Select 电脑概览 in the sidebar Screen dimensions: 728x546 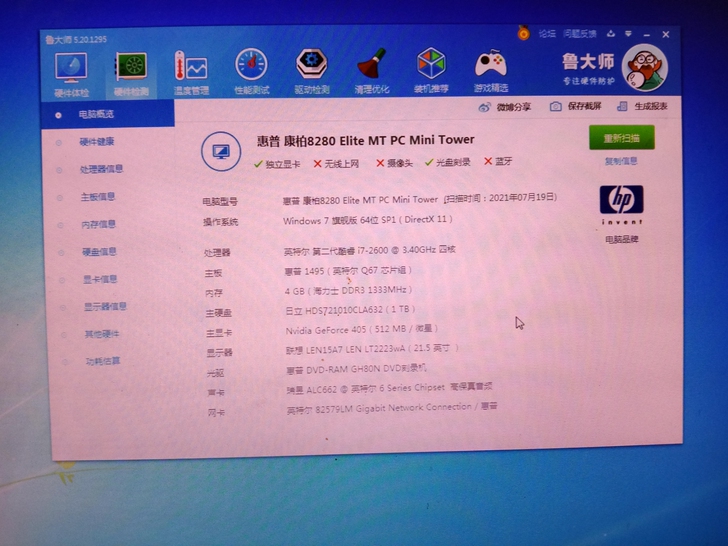(108, 114)
